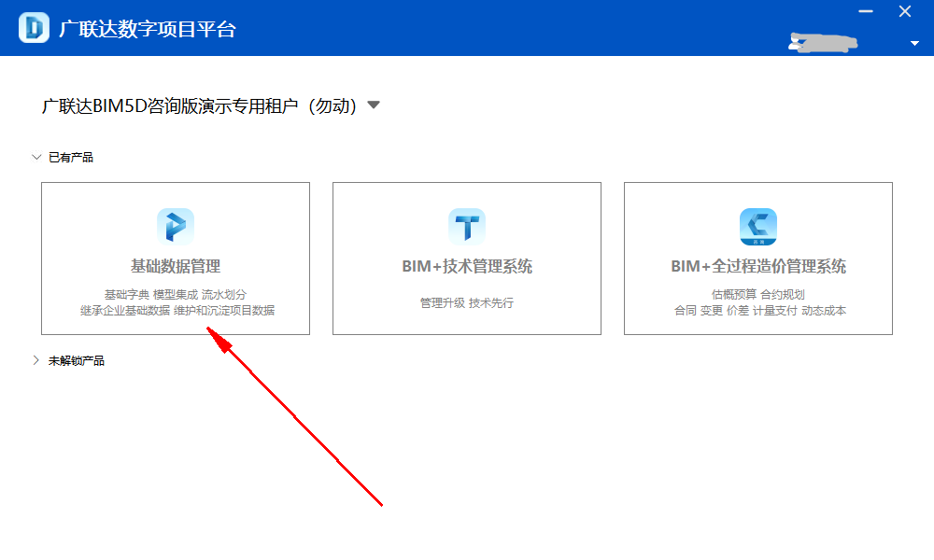Click the tenant name 广联达BIM5D咨询版演示专用租户
The width and height of the screenshot is (934, 560).
[x=200, y=105]
